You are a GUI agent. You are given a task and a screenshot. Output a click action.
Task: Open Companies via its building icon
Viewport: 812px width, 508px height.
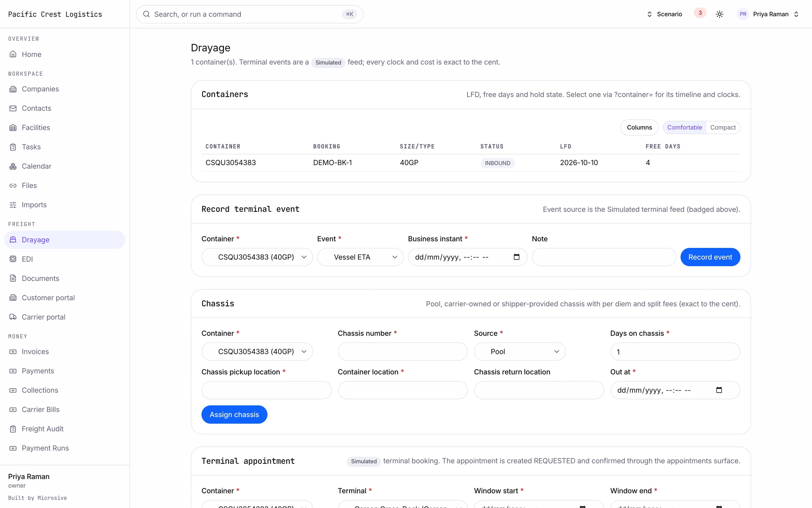click(x=13, y=89)
